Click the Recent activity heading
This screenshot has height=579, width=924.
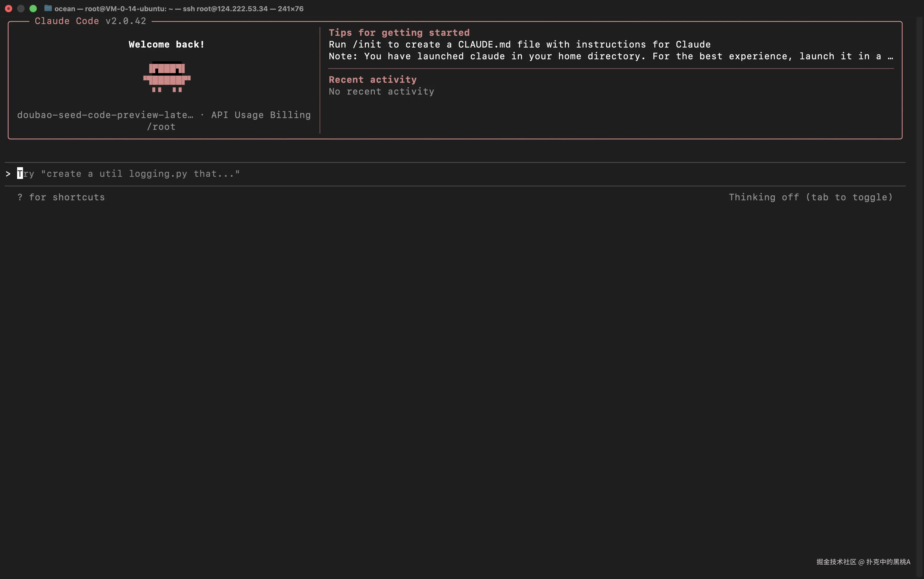point(372,80)
